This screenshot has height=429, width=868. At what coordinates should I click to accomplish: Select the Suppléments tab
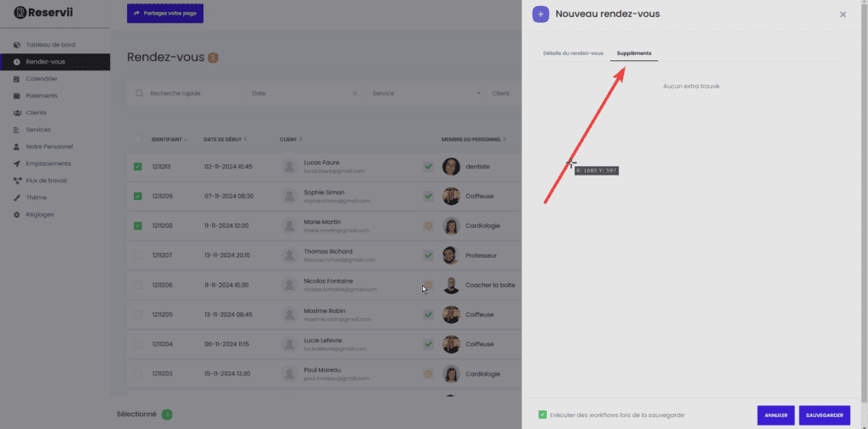point(634,53)
